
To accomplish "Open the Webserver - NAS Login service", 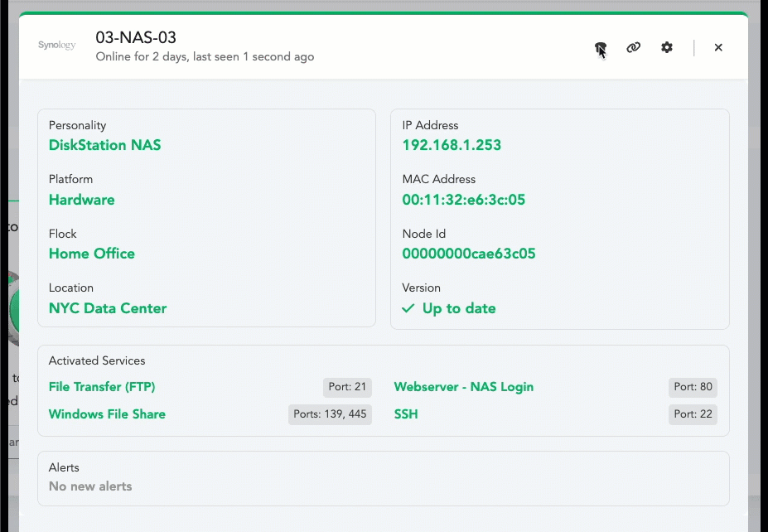I will pos(463,387).
